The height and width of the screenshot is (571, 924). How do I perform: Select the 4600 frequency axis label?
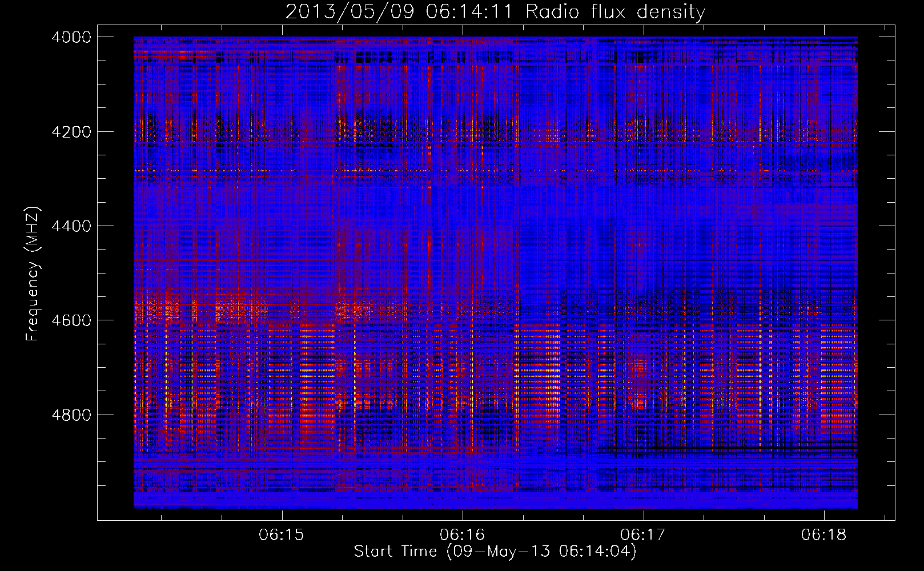tap(71, 320)
